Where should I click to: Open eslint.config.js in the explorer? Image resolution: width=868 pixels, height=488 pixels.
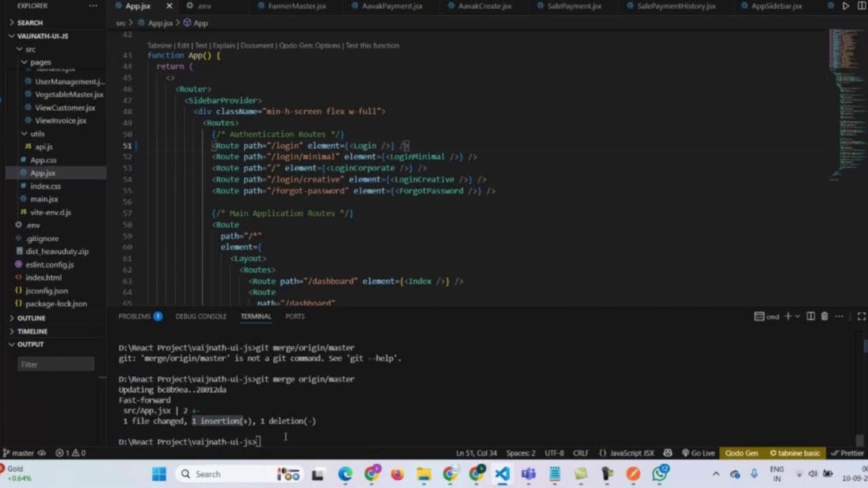tap(50, 264)
